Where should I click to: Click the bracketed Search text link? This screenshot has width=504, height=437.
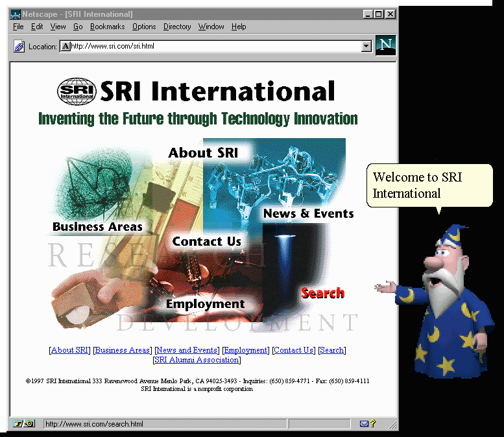pos(332,350)
